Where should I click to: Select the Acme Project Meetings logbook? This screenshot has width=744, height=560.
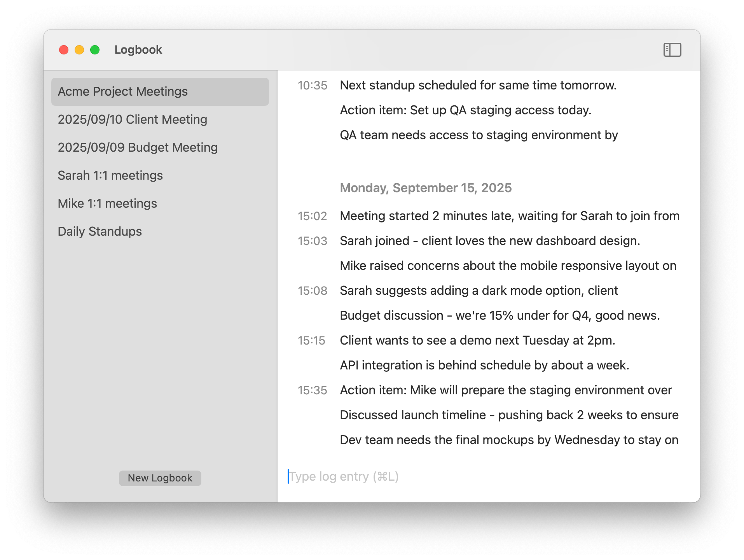click(x=160, y=91)
